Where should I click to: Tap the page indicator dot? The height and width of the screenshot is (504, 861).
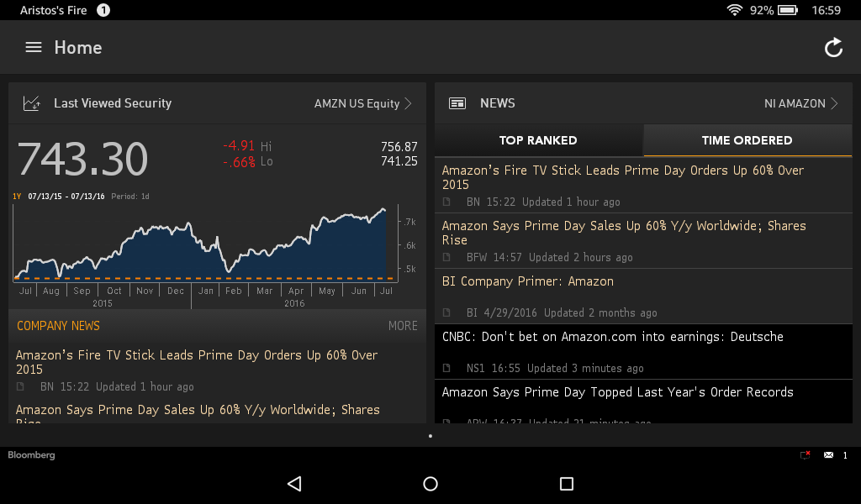430,435
